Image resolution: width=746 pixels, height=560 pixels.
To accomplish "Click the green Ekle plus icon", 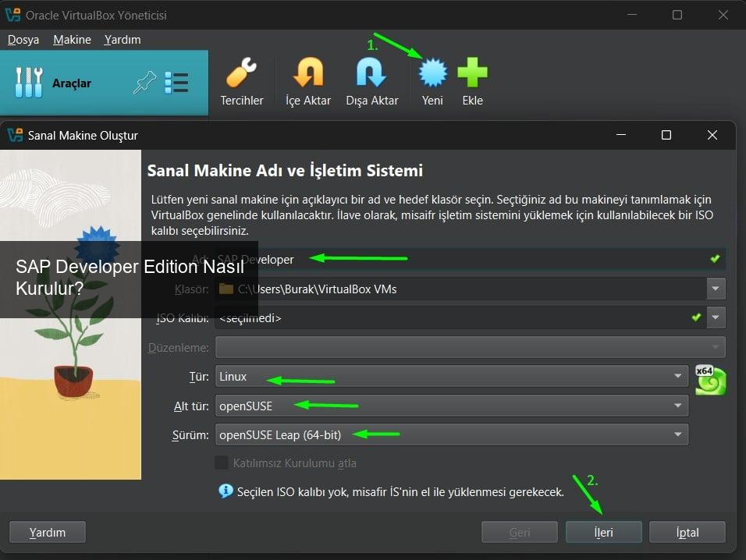I will (x=472, y=74).
